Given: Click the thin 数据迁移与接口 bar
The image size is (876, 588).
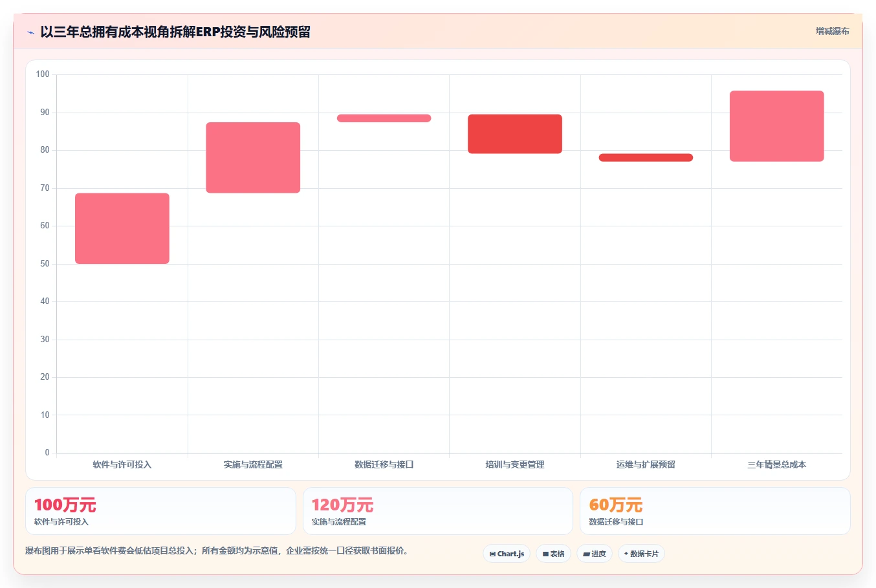Looking at the screenshot, I should tap(384, 118).
